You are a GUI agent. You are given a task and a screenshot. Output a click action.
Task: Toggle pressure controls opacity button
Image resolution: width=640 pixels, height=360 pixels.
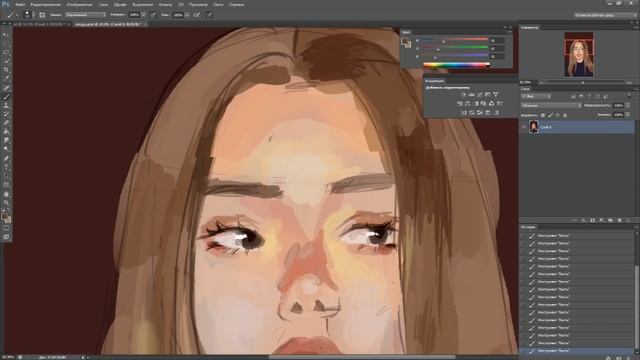[153, 15]
